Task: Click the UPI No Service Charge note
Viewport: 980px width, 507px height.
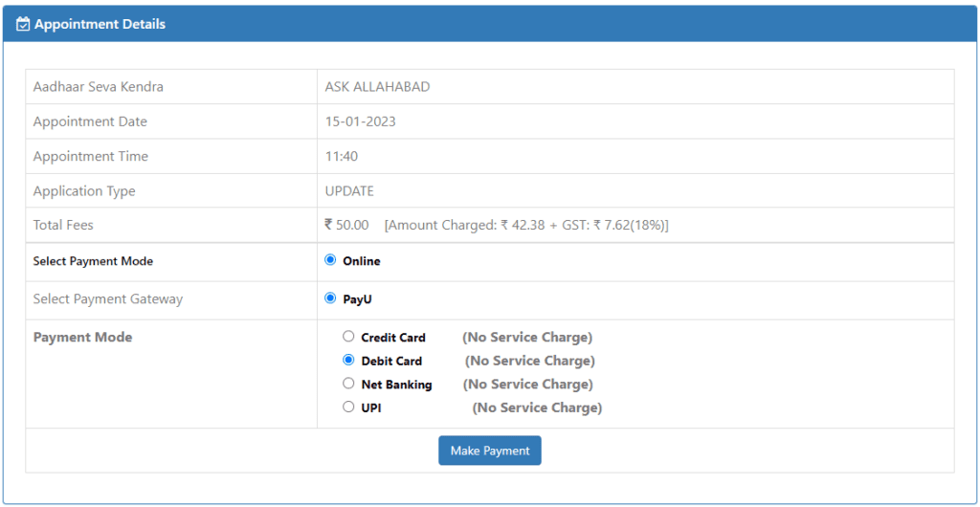Action: pyautogui.click(x=537, y=408)
